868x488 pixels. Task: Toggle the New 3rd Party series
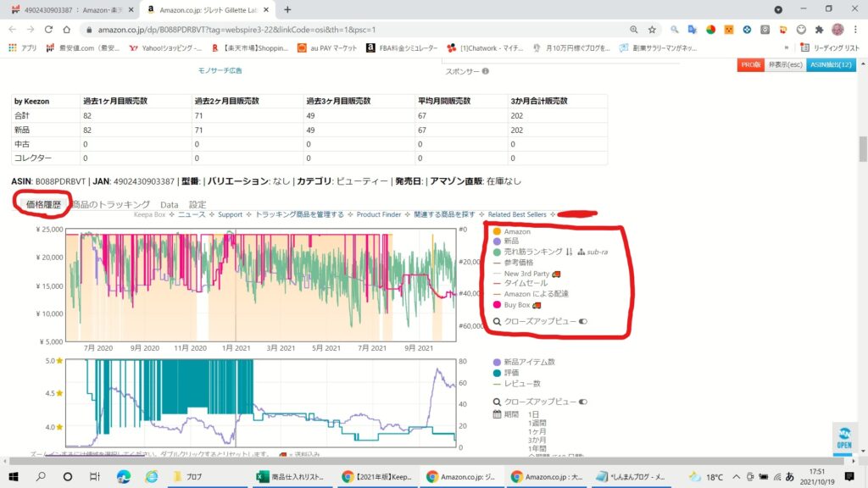click(526, 274)
